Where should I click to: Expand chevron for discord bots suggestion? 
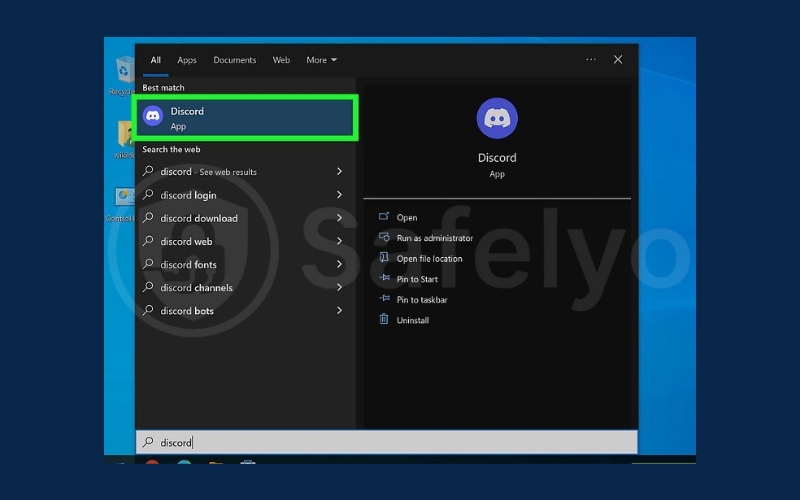coord(339,311)
